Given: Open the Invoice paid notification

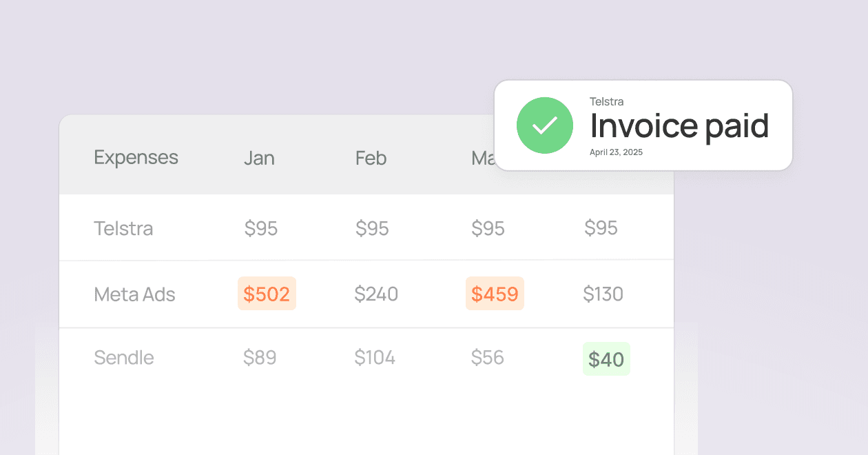Looking at the screenshot, I should (643, 125).
